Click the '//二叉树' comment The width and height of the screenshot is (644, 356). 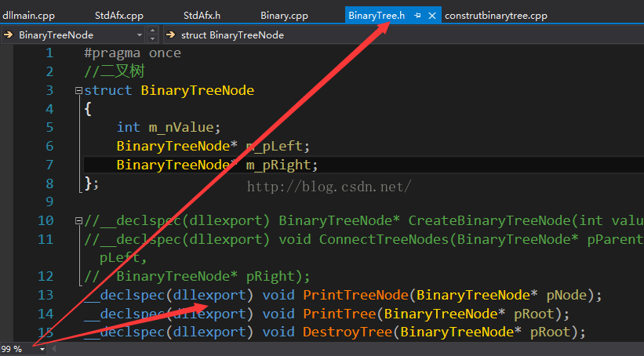coord(115,71)
